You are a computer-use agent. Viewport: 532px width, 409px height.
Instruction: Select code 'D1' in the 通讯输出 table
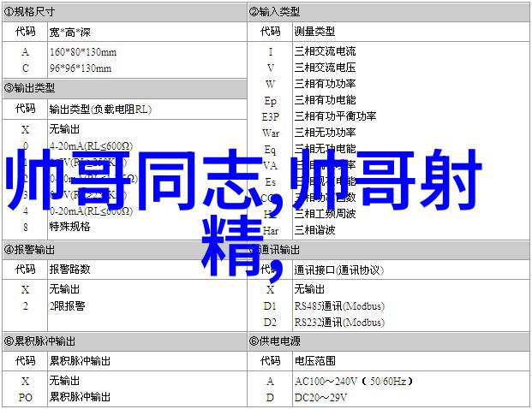270,306
